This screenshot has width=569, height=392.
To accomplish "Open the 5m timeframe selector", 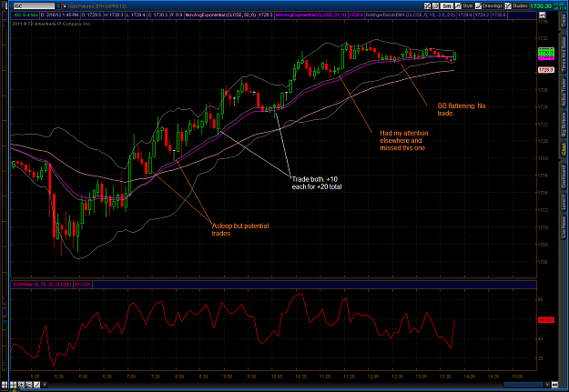I will coord(447,5).
